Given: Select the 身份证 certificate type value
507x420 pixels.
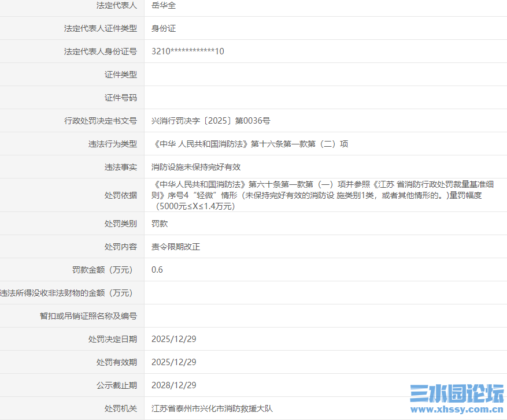Looking at the screenshot, I should [162, 28].
